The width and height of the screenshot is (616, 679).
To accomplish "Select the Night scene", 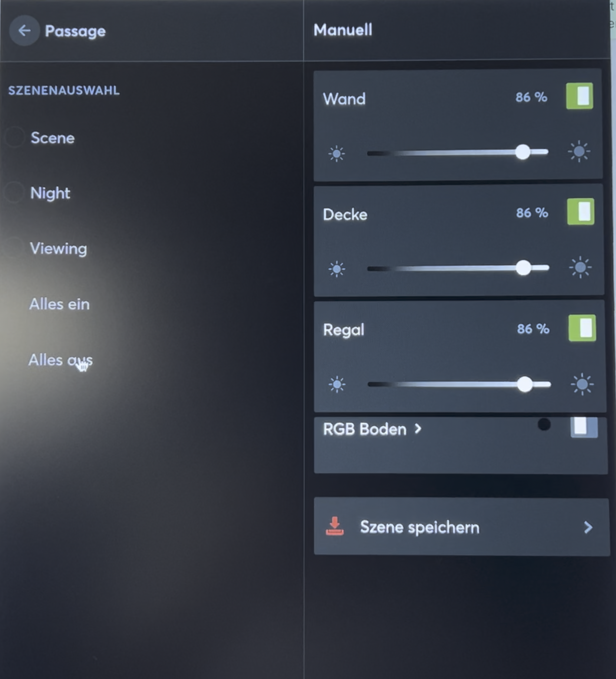I will coord(50,193).
